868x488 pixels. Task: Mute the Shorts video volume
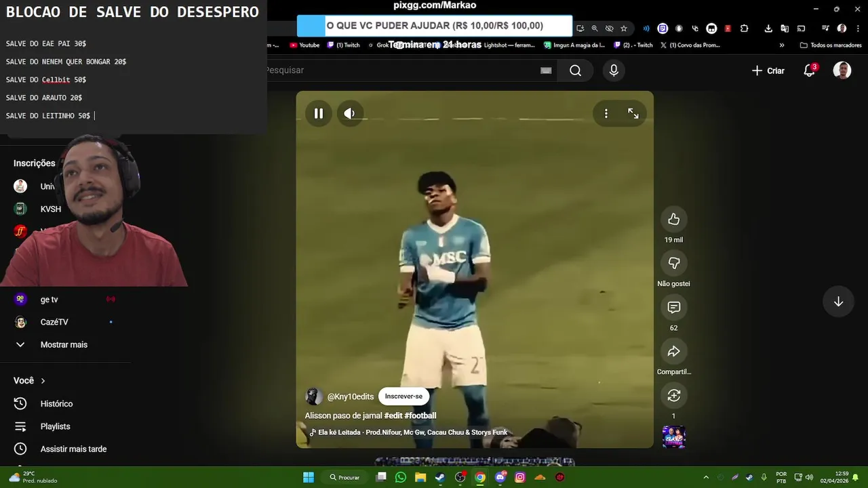pos(349,114)
